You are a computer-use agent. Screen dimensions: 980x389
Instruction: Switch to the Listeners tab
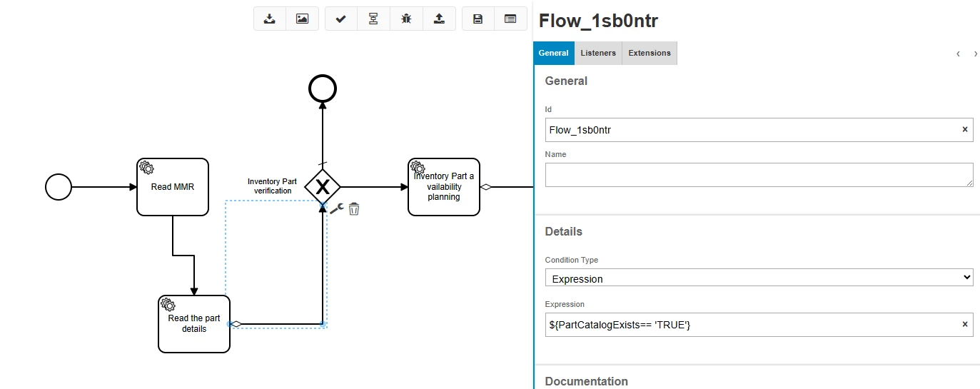click(x=598, y=53)
